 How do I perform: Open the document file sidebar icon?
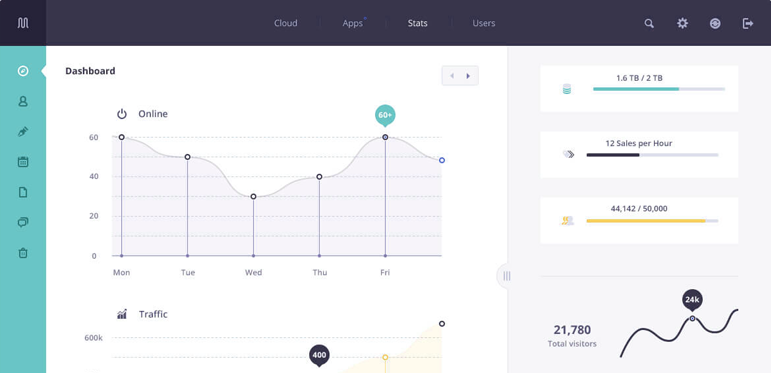[23, 192]
